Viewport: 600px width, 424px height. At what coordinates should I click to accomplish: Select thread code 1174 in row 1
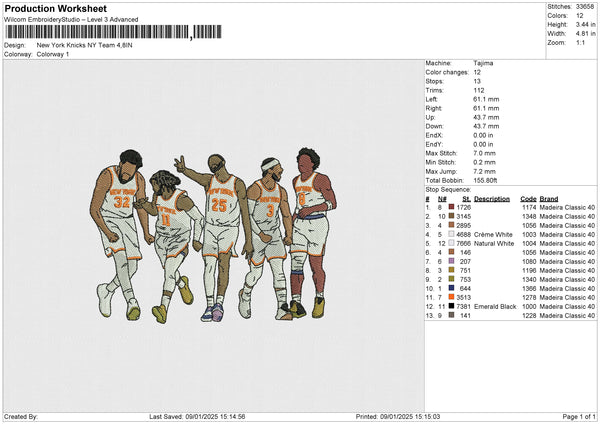(x=529, y=207)
